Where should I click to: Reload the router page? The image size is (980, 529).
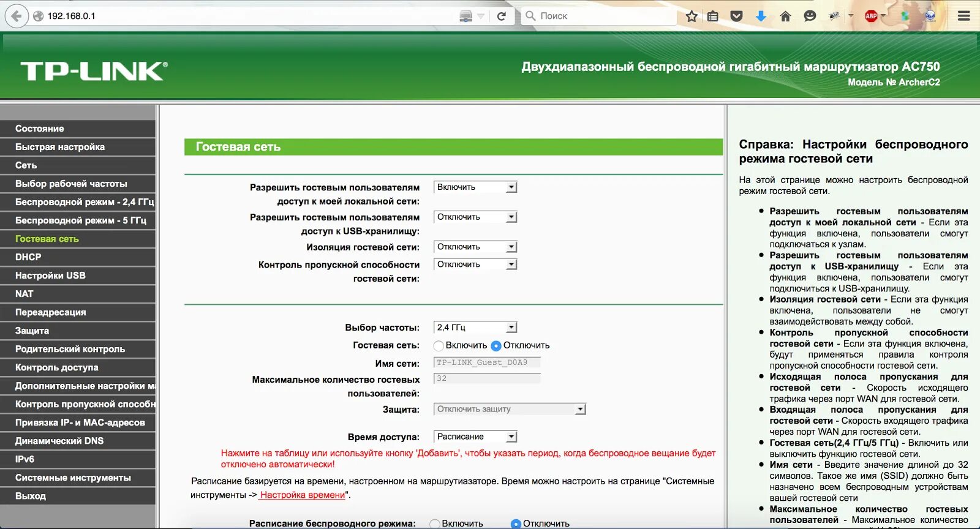[x=502, y=16]
